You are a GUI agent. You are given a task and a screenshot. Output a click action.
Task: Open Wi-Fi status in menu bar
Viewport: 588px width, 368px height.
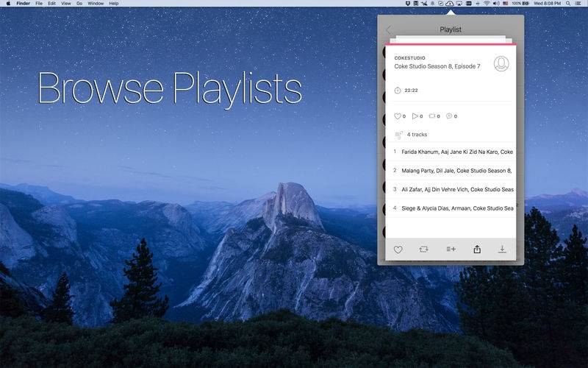coord(487,4)
